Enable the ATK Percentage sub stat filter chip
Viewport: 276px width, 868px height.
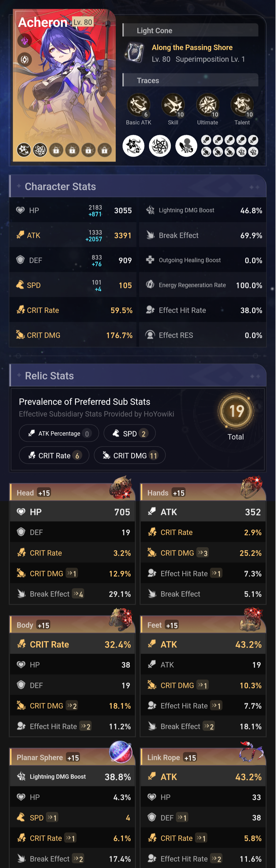click(59, 433)
